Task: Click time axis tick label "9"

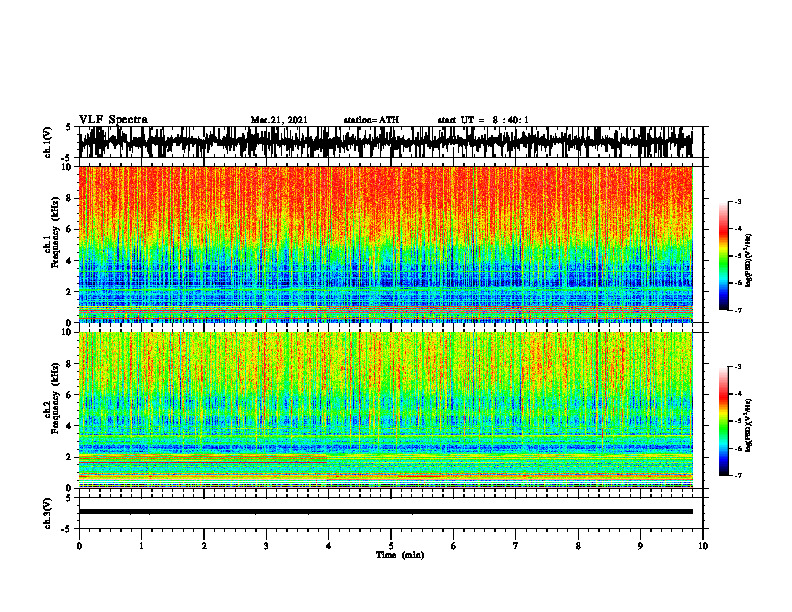Action: [640, 546]
